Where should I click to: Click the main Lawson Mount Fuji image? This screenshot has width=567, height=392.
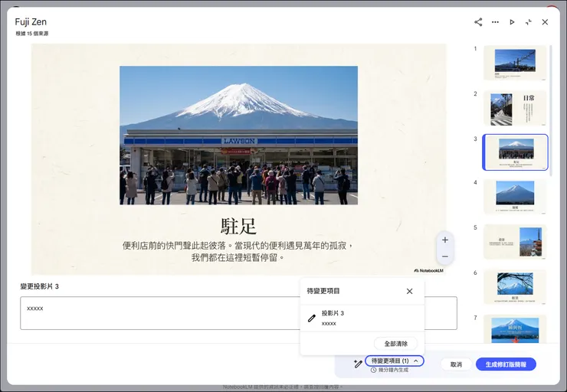[x=238, y=135]
